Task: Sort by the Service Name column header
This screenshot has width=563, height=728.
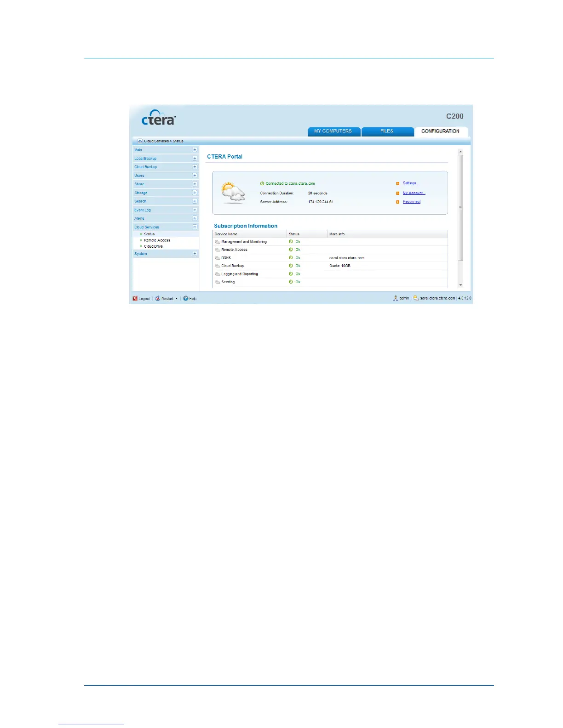Action: [250, 234]
